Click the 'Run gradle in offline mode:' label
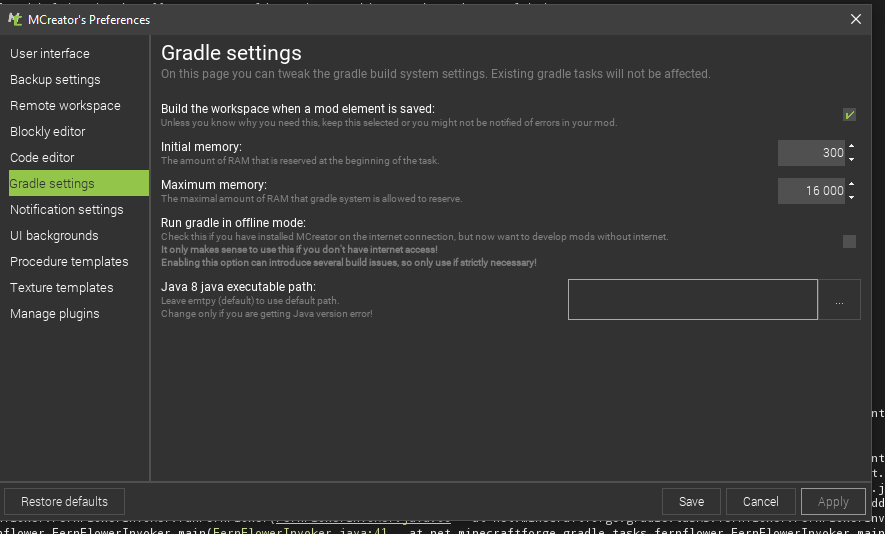The height and width of the screenshot is (534, 885). click(233, 223)
